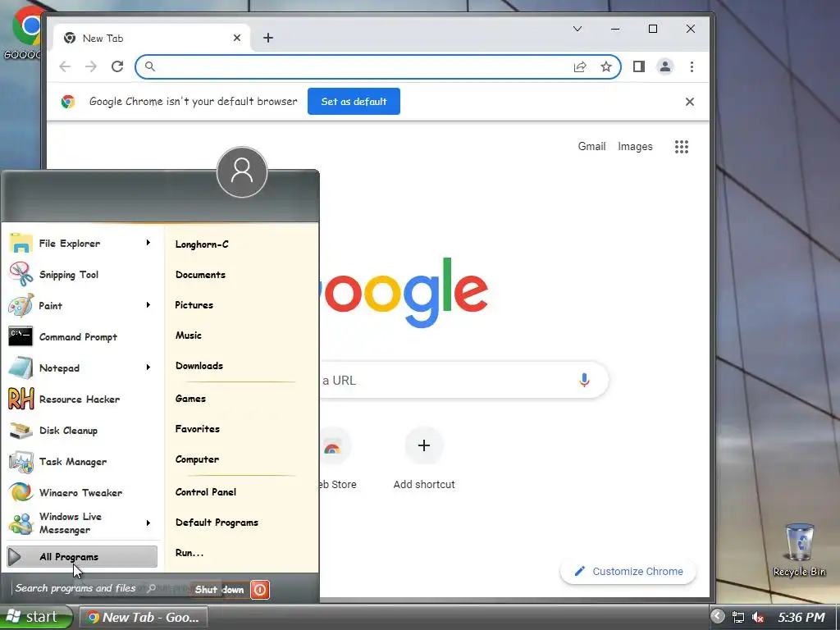This screenshot has height=630, width=840.
Task: Click the Add shortcut tile
Action: click(424, 459)
